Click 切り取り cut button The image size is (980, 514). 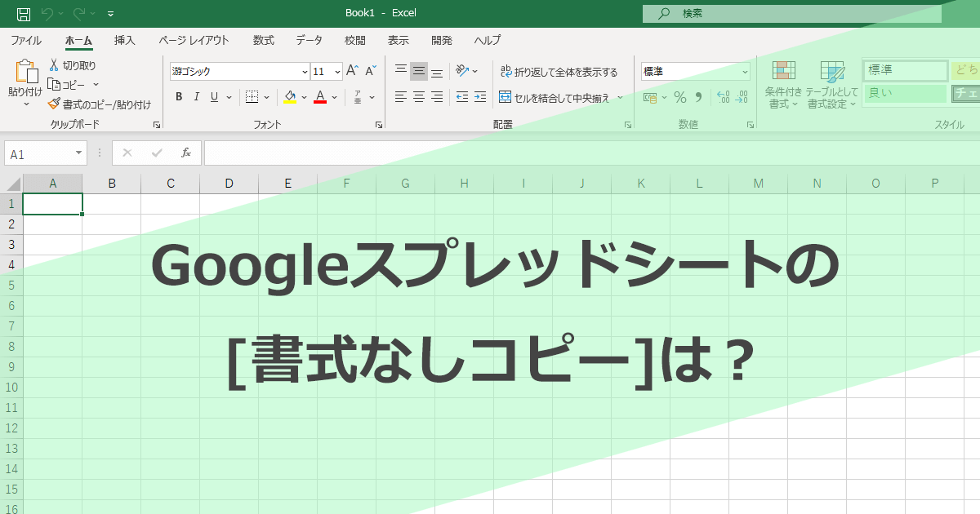(x=72, y=65)
